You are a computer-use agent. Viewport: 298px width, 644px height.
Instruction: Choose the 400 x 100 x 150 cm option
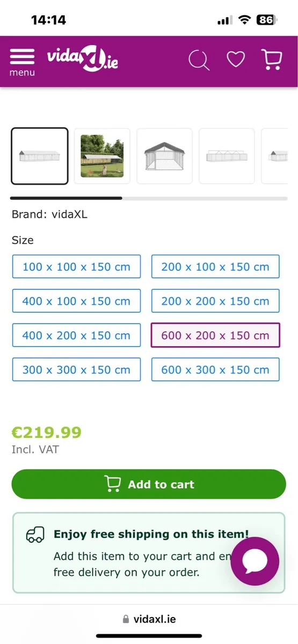point(76,301)
